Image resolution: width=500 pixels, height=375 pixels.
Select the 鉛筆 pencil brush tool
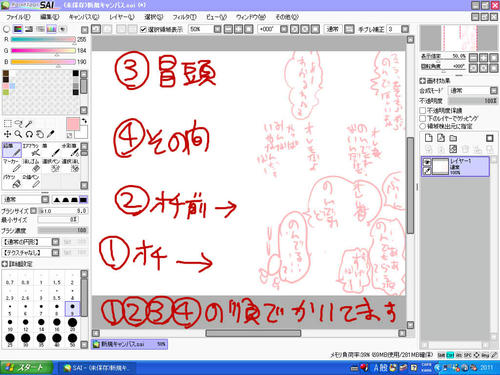pos(12,150)
